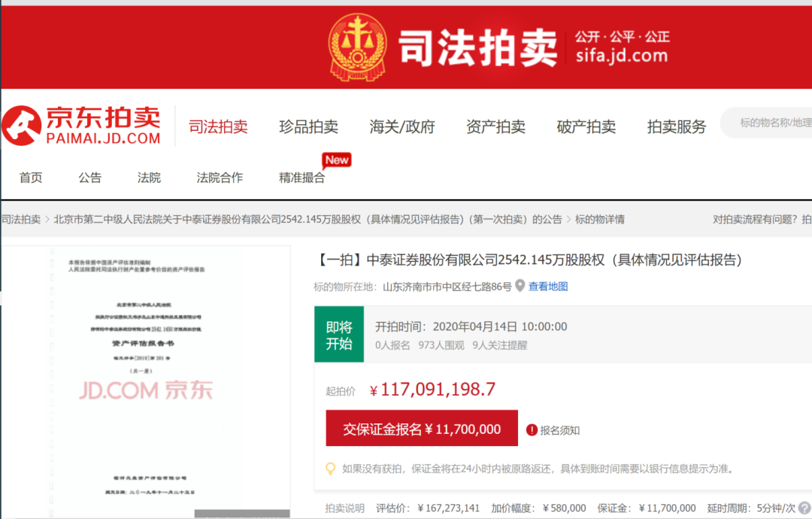Open 精准撮合 sub navigation item
Viewport: 812px width, 519px height.
point(302,178)
